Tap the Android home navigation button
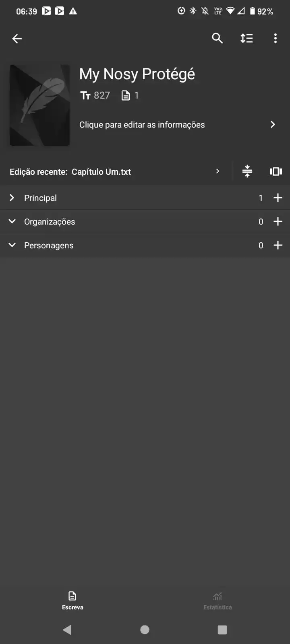 point(145,630)
